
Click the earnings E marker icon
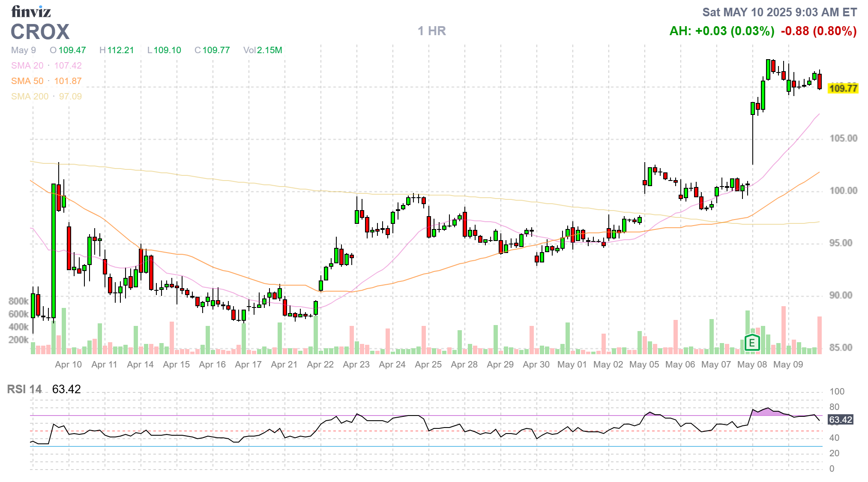[x=752, y=343]
